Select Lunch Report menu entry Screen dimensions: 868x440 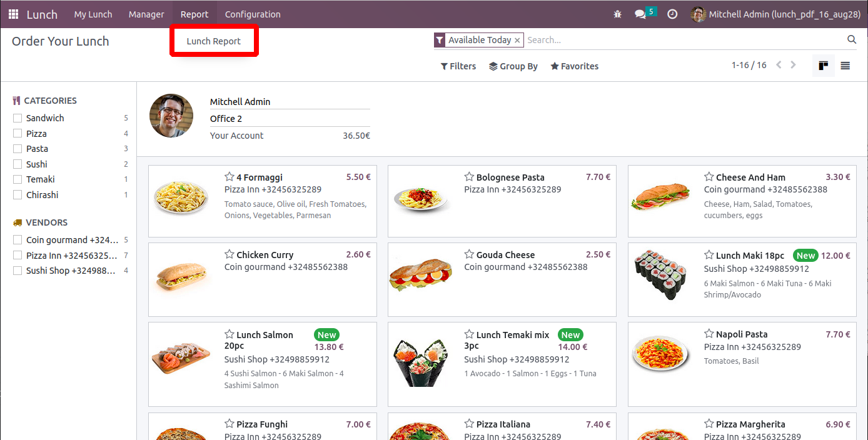[214, 41]
